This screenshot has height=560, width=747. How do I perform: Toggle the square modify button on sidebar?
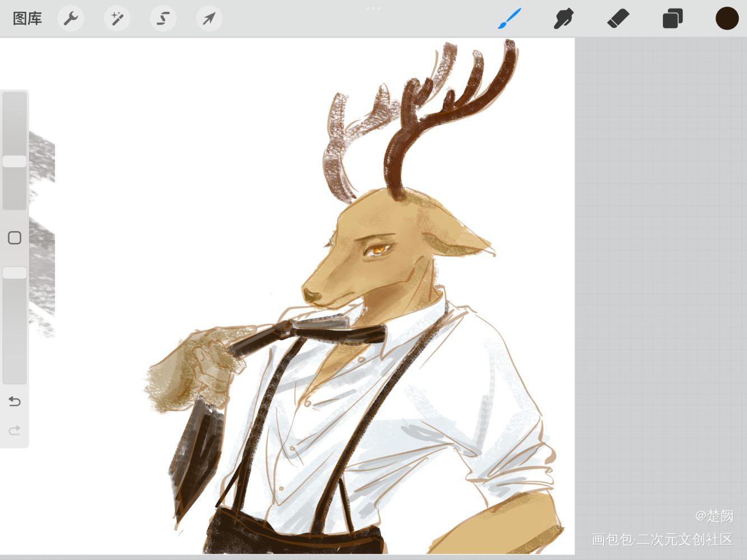pos(15,237)
